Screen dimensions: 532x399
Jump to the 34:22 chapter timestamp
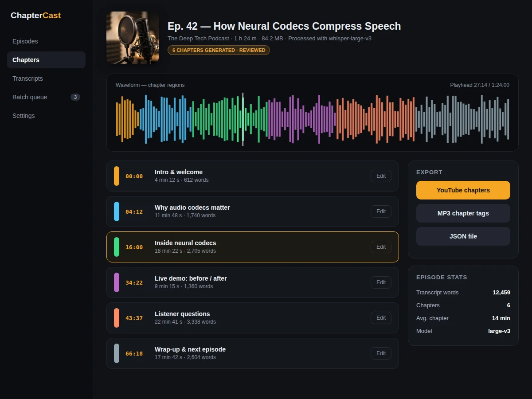134,282
